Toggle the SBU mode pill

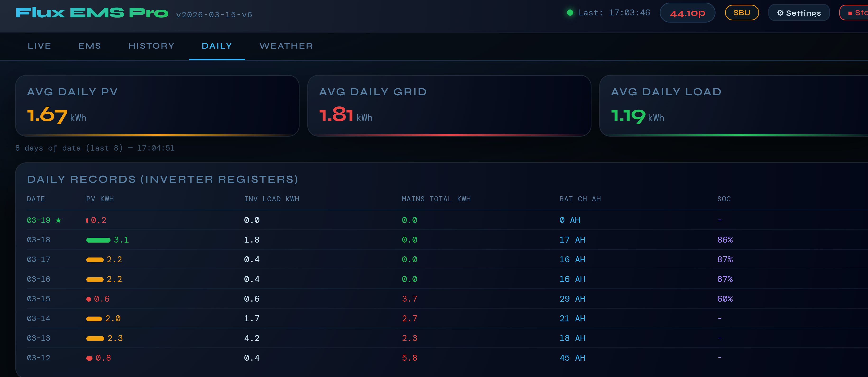pyautogui.click(x=742, y=13)
